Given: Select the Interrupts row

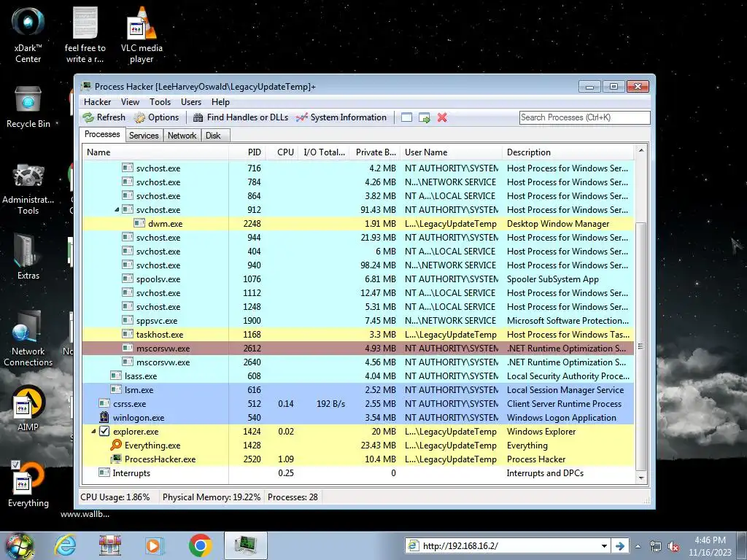Looking at the screenshot, I should pos(357,473).
